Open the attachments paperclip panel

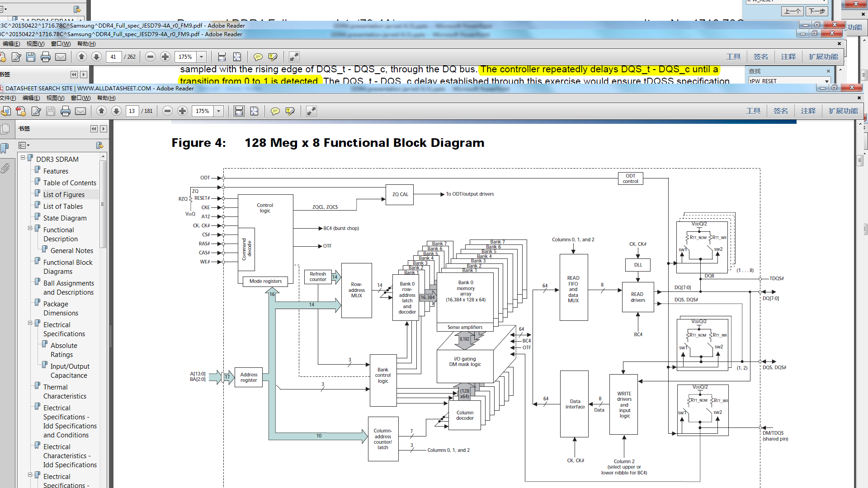click(x=5, y=169)
